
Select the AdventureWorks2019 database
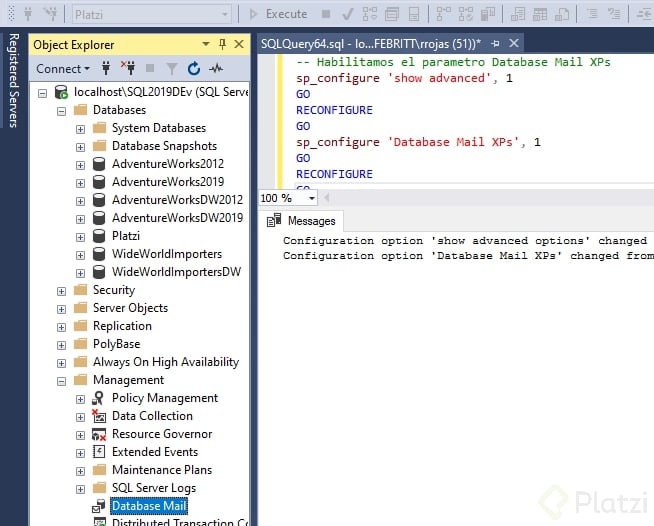168,182
